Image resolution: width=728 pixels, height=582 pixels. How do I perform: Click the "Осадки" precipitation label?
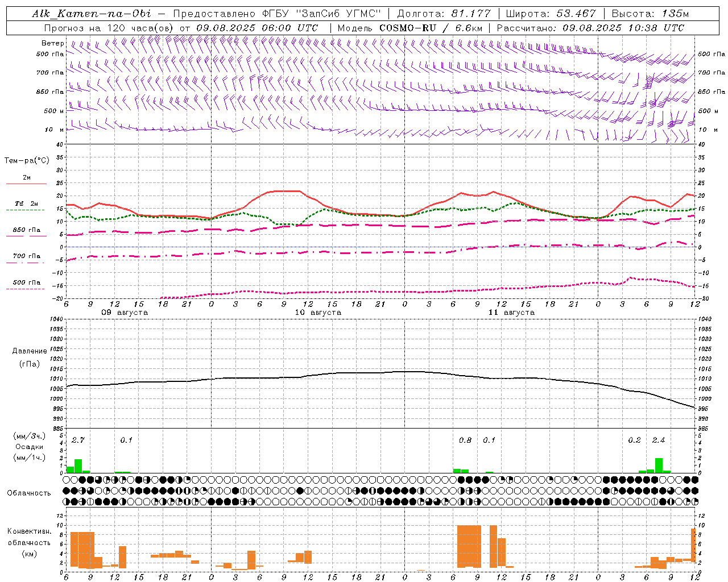[x=29, y=447]
